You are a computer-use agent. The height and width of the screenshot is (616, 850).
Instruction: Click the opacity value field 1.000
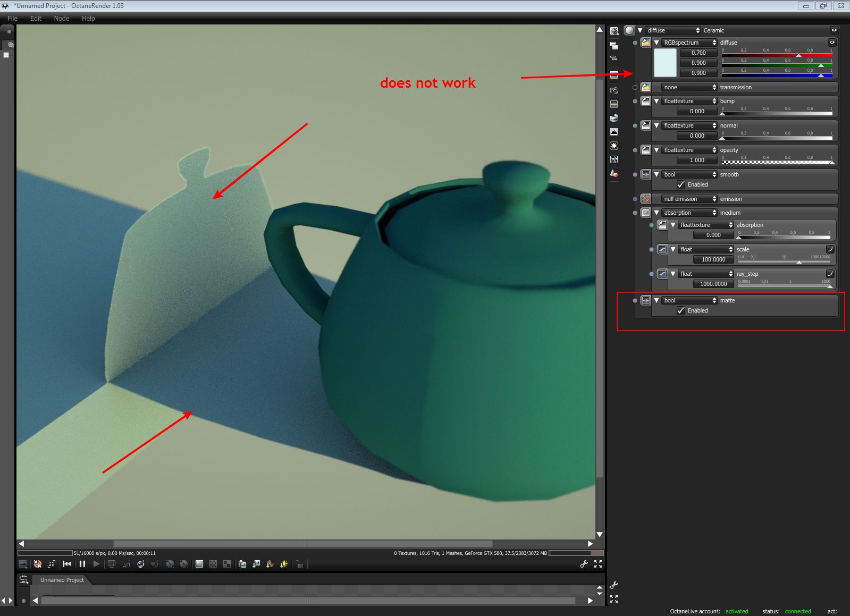697,160
